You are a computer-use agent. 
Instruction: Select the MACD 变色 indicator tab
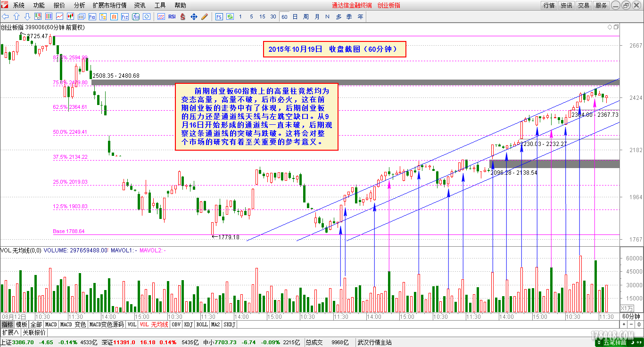point(73,324)
